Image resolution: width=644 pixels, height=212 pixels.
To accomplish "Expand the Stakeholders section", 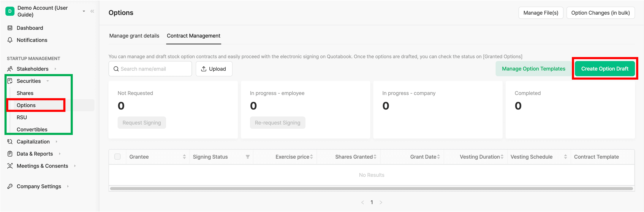I will click(x=55, y=69).
